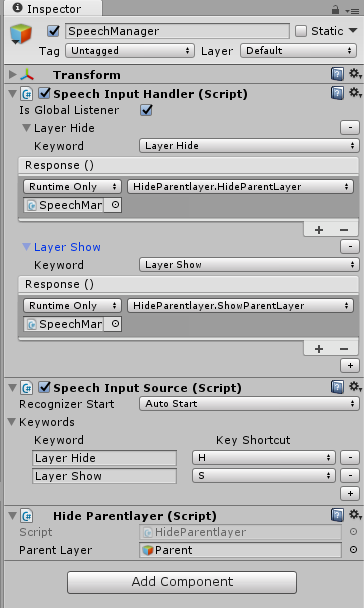
Task: Open the Speech Input Source gear menu
Action: (355, 387)
